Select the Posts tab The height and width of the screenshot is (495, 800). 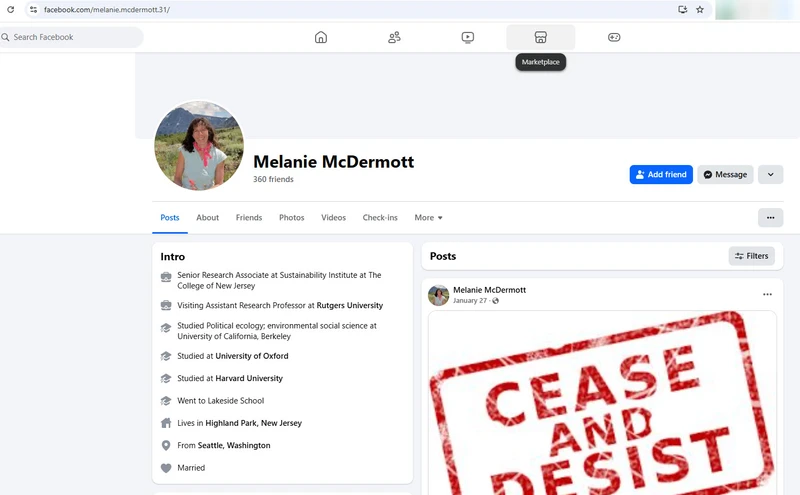click(170, 217)
